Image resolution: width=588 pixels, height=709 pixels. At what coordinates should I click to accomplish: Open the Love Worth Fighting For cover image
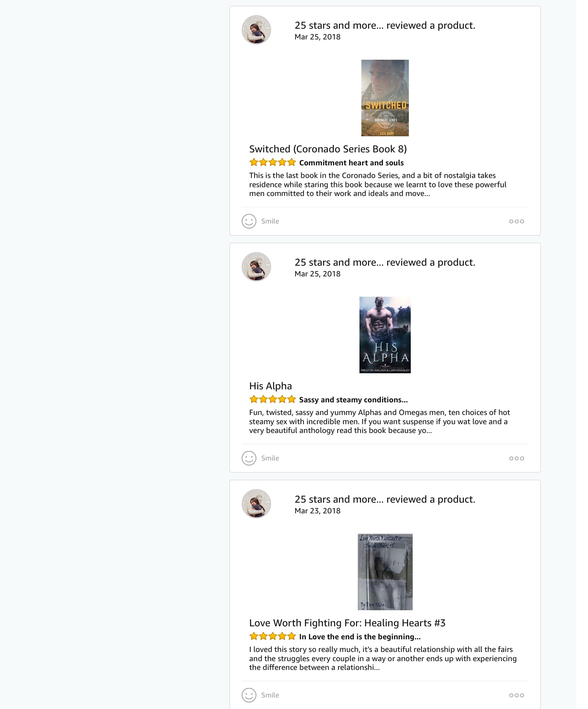(x=385, y=572)
